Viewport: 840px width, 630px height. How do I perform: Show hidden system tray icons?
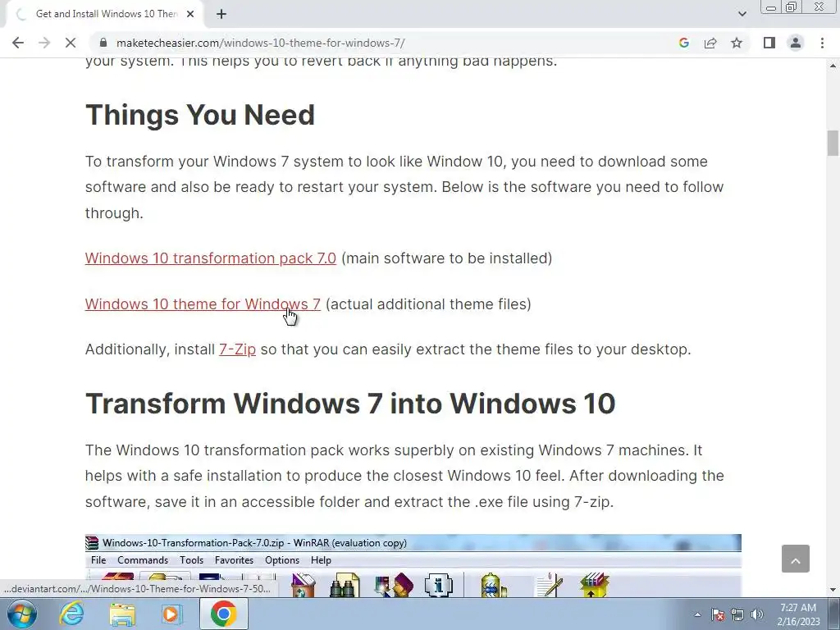pyautogui.click(x=697, y=614)
